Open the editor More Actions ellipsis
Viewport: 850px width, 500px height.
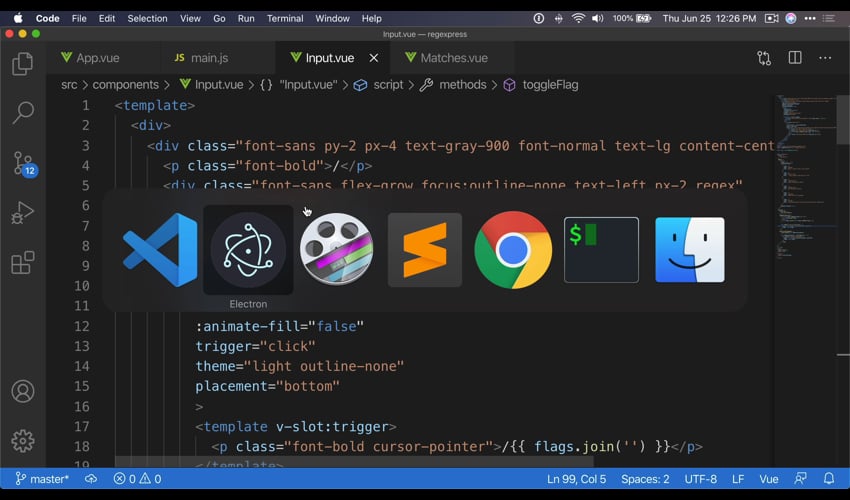(825, 57)
